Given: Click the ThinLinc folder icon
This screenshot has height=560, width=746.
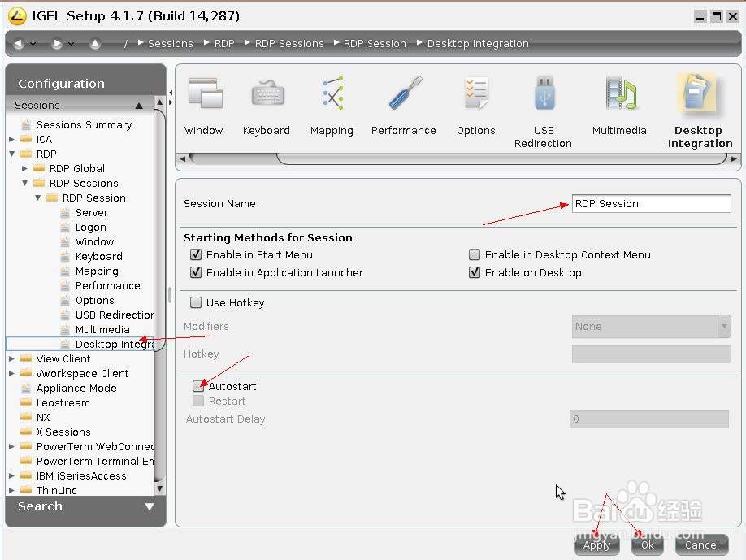Looking at the screenshot, I should (26, 489).
